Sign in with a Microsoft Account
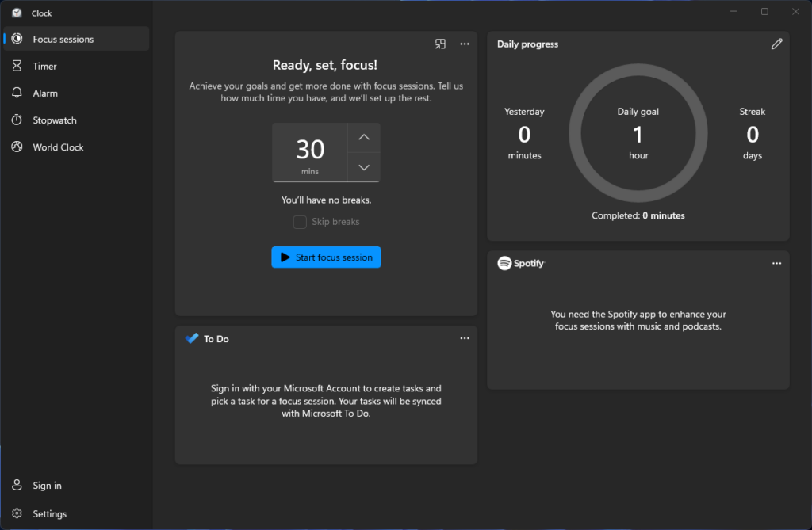Image resolution: width=812 pixels, height=530 pixels. [42, 485]
